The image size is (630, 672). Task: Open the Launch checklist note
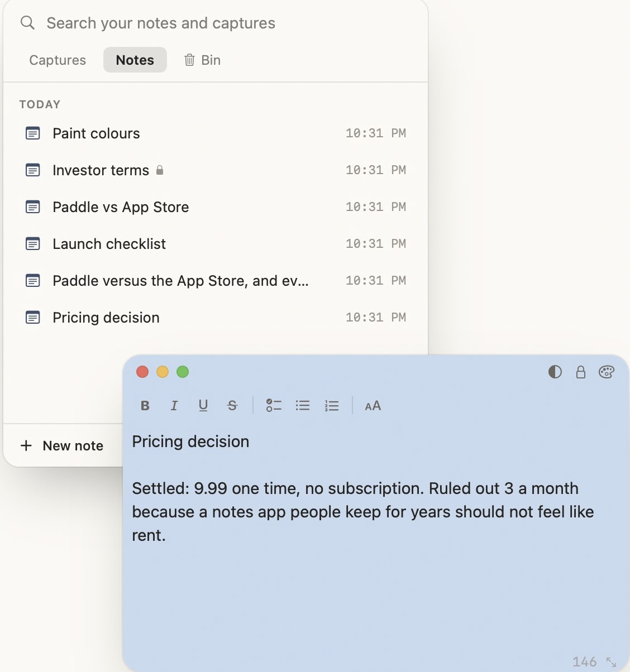[x=216, y=244]
